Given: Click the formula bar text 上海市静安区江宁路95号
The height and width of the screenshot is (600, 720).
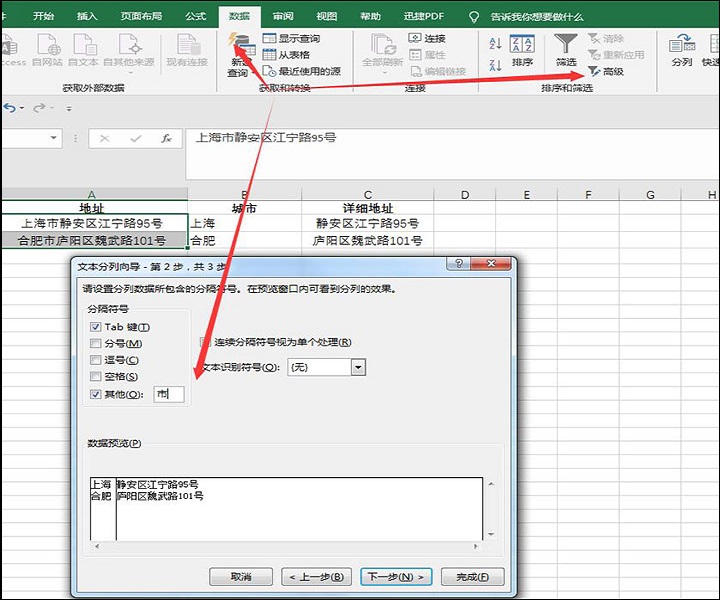Looking at the screenshot, I should coord(266,137).
